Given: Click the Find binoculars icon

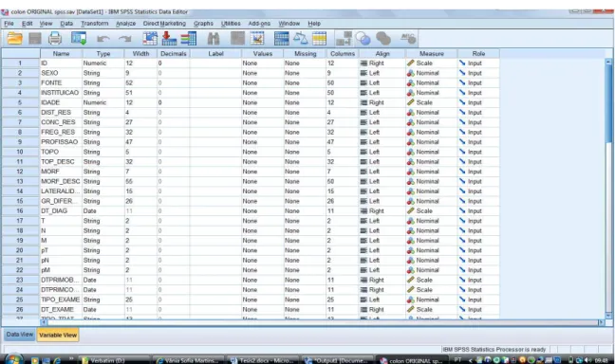Looking at the screenshot, I should click(x=214, y=39).
